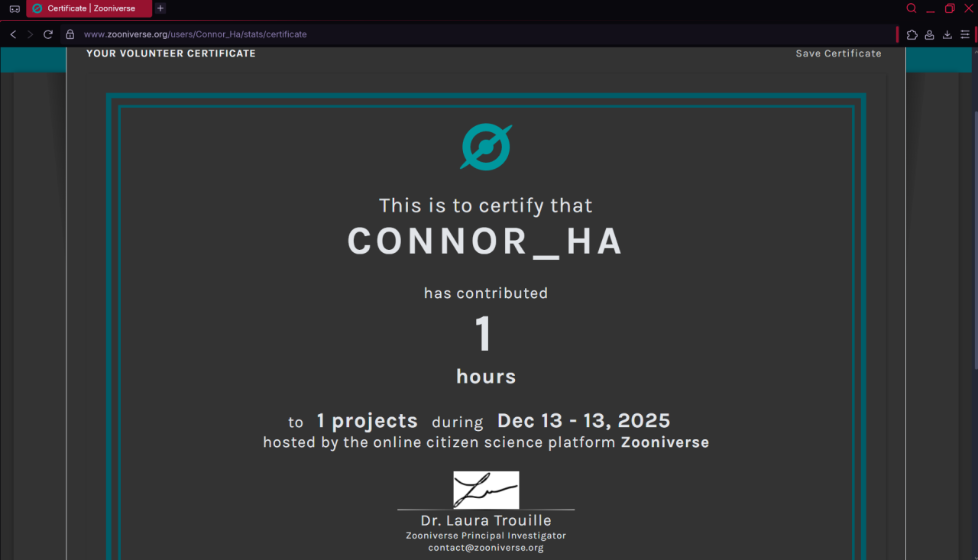Open the tab search magnifier
This screenshot has width=978, height=560.
[912, 8]
